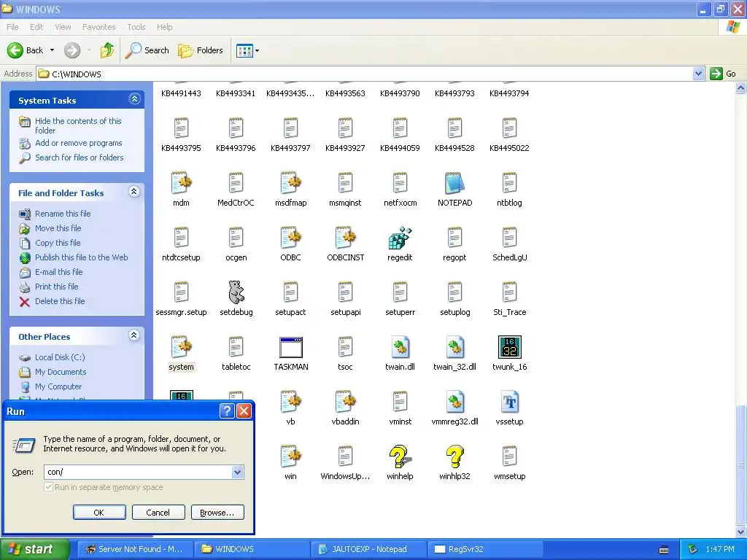
Task: Open the View menu
Action: (63, 27)
